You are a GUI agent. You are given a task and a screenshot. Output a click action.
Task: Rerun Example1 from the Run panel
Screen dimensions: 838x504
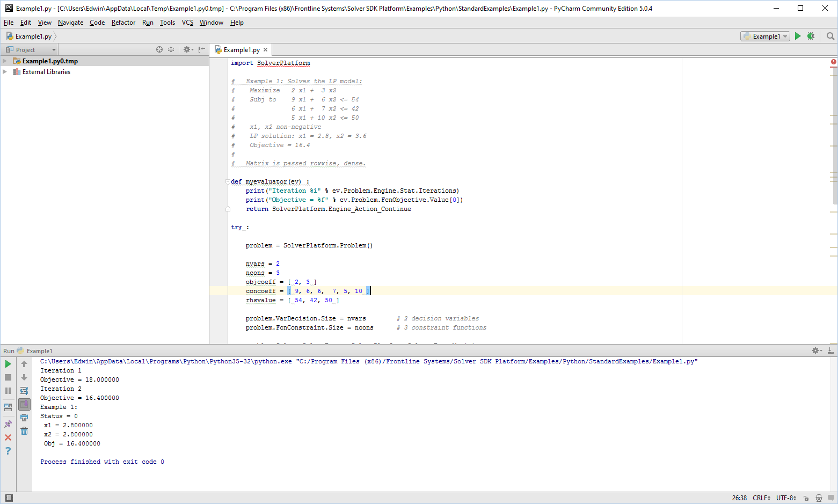point(8,364)
